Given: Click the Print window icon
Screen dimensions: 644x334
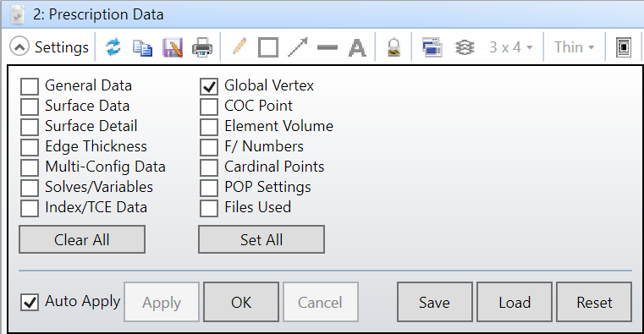Looking at the screenshot, I should pos(202,47).
